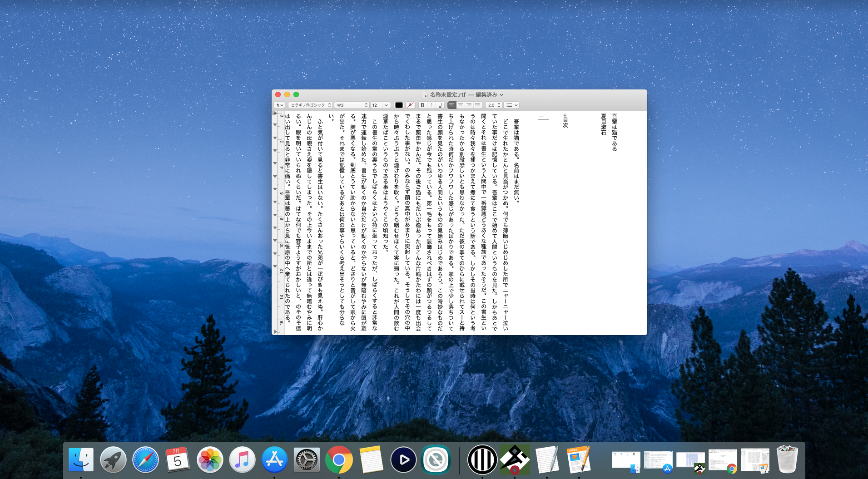Open Pages from the Dock
The width and height of the screenshot is (868, 479).
[x=579, y=459]
